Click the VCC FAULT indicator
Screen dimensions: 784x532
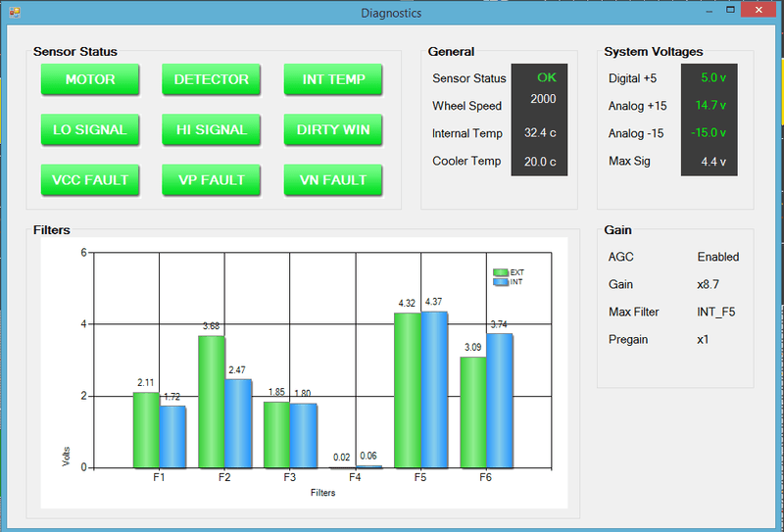point(90,180)
